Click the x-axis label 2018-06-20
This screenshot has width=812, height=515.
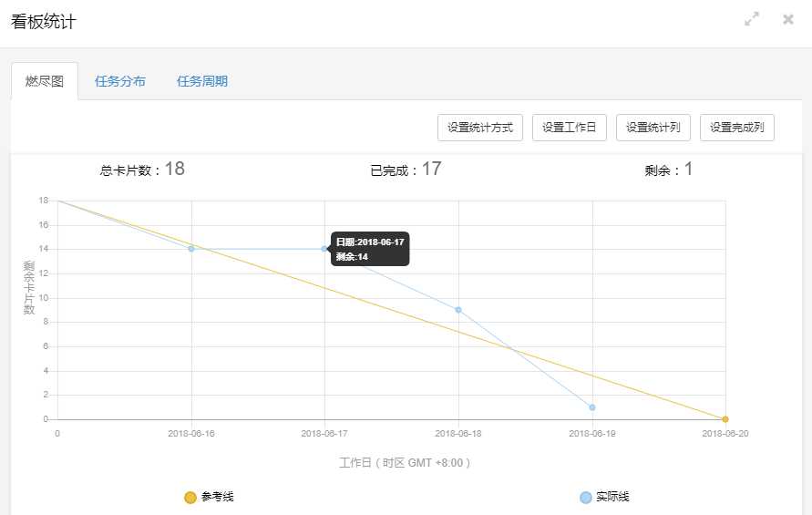(725, 434)
